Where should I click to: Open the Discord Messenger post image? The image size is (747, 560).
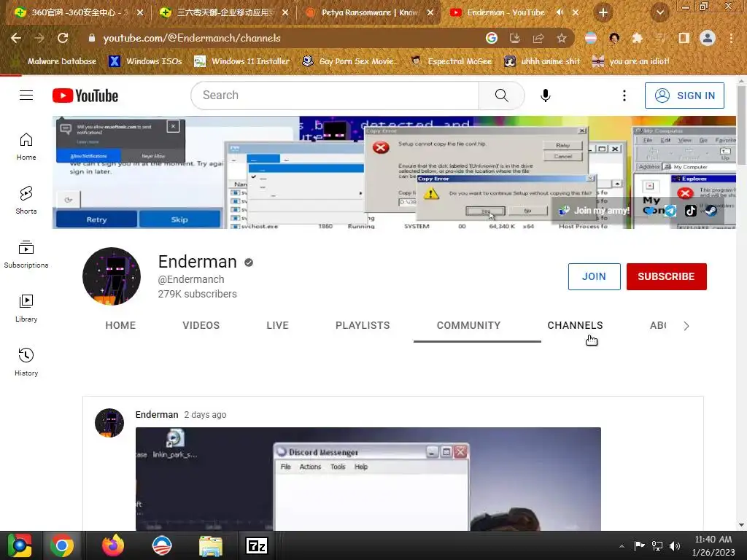click(x=368, y=479)
